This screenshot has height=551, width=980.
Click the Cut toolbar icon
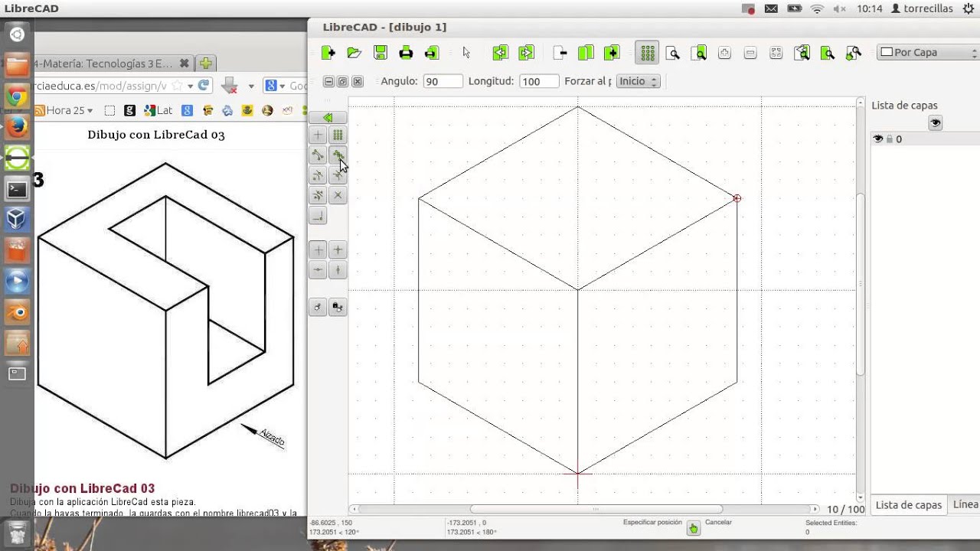click(560, 53)
